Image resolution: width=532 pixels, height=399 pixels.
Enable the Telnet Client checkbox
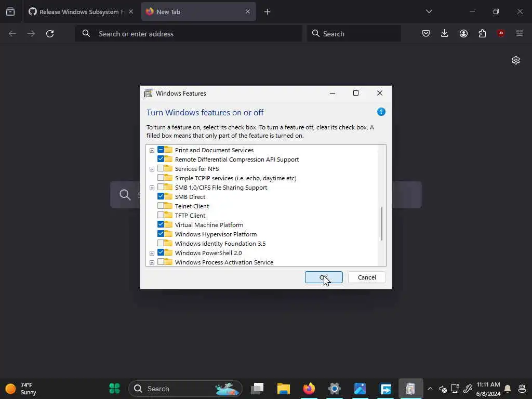pos(161,206)
